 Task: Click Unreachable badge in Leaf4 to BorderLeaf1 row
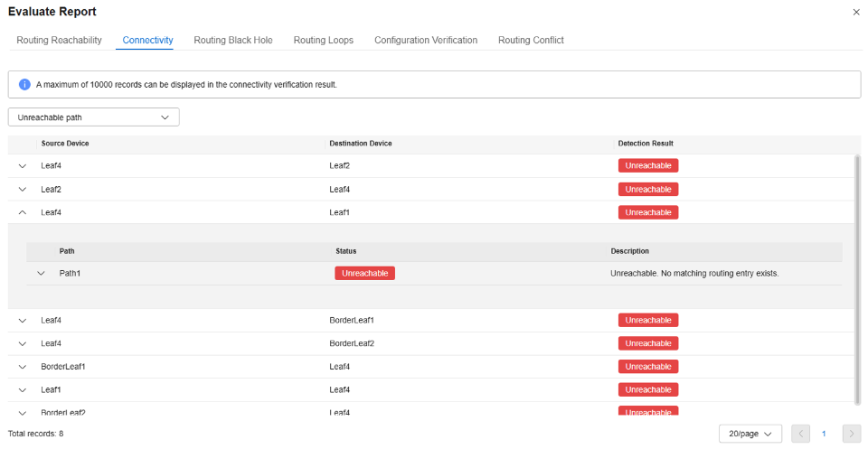[648, 321]
